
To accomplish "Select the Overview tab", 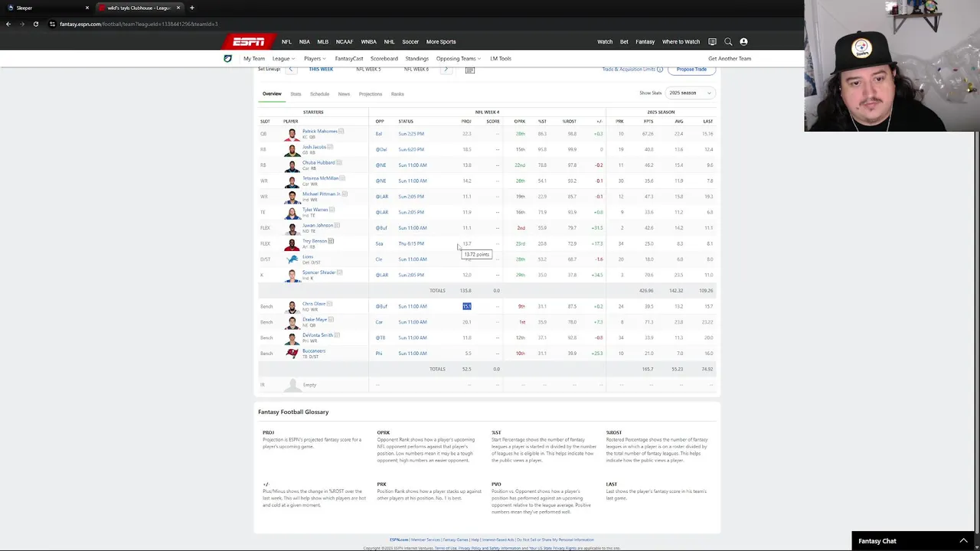I will (272, 94).
